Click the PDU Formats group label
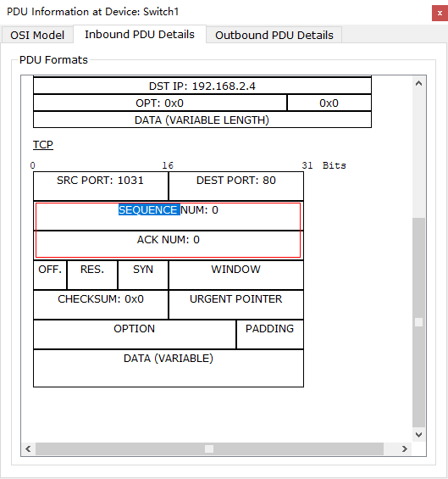448x479 pixels. click(x=53, y=59)
